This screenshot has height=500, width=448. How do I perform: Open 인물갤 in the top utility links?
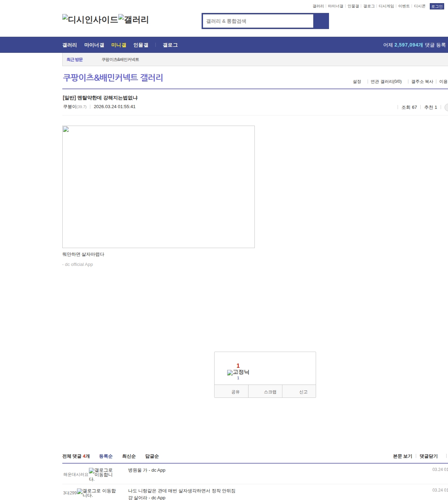[x=353, y=6]
